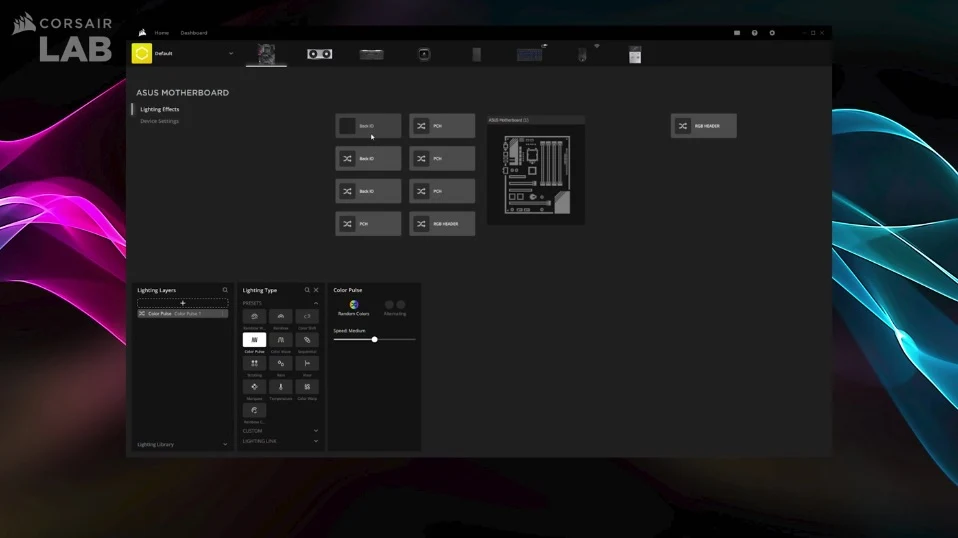Select the Color Pulse lighting preset

click(254, 340)
